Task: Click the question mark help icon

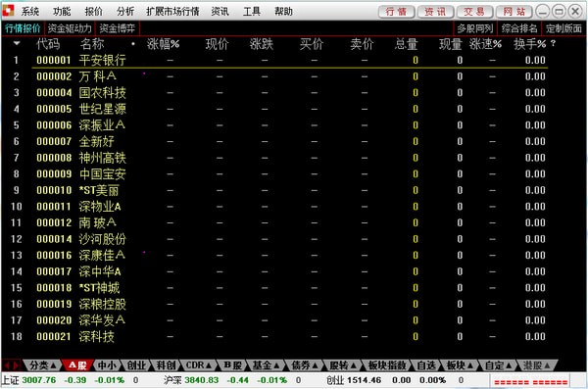Action: (x=553, y=44)
